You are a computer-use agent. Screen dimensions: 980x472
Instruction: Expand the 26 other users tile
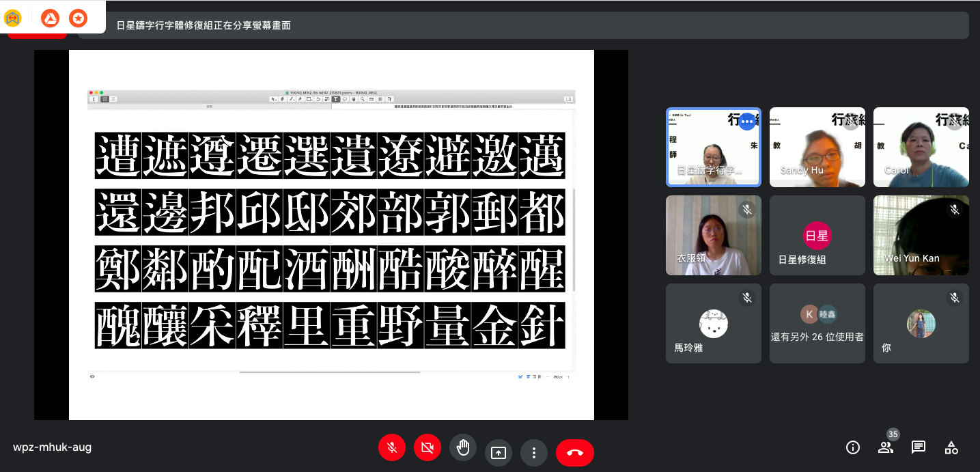point(817,323)
